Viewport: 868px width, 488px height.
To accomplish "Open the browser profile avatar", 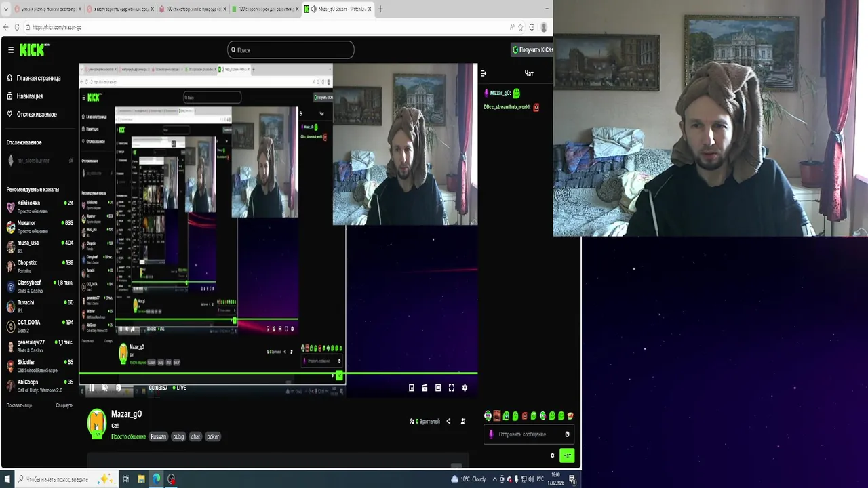I will tap(544, 27).
